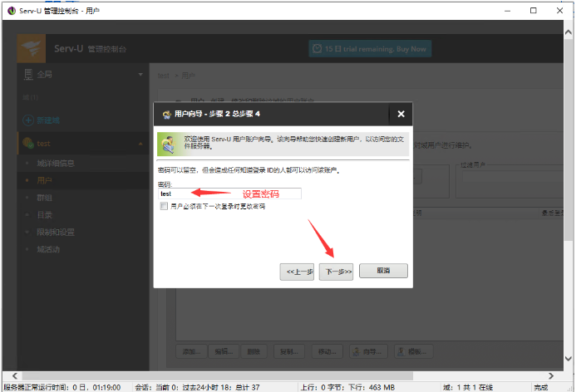Open the 15 日 trial remaining Buy Now link
The width and height of the screenshot is (581, 392).
click(x=370, y=49)
